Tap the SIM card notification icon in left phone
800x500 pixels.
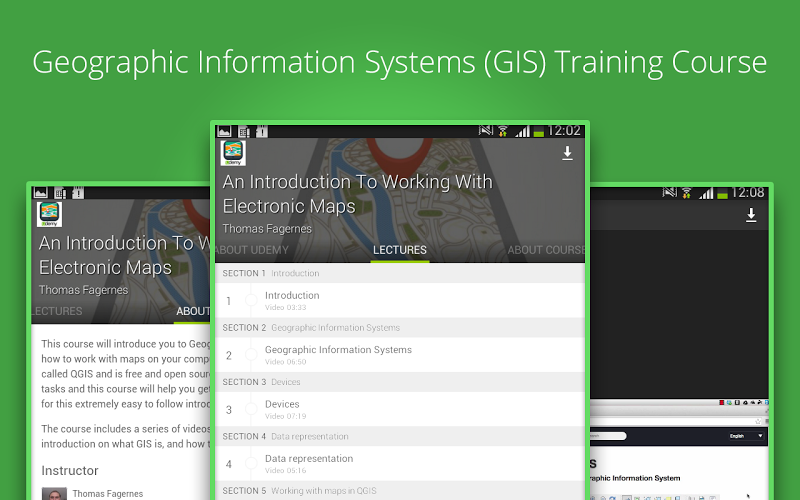click(x=60, y=193)
